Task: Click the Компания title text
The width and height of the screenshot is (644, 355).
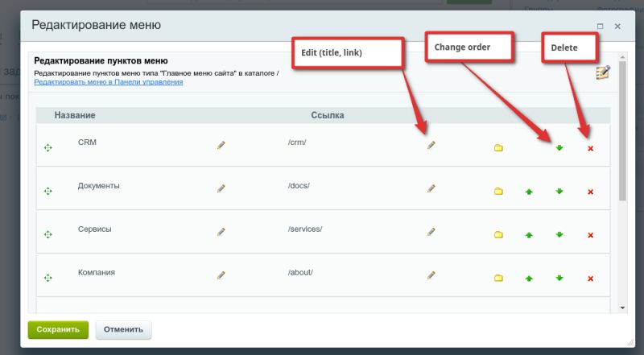Action: [96, 272]
